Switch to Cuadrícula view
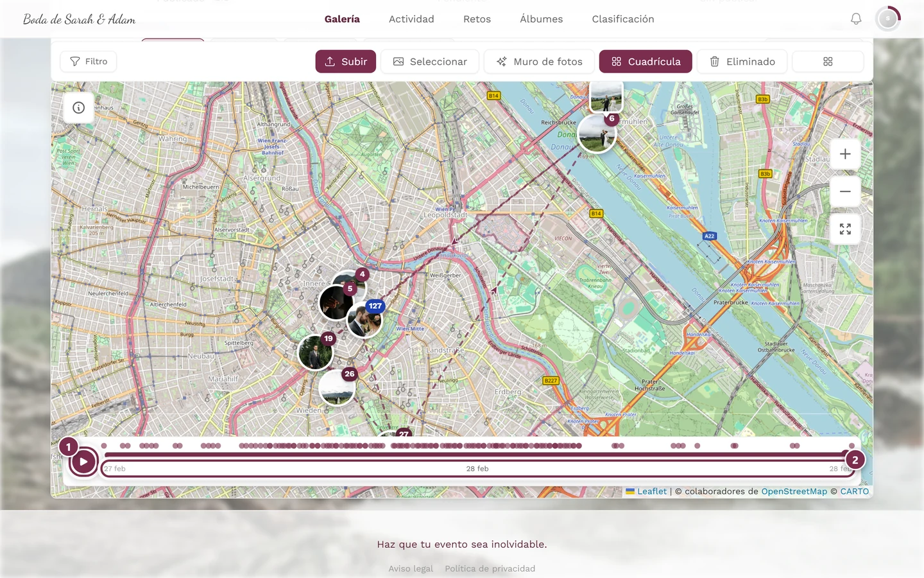924x578 pixels. [646, 62]
